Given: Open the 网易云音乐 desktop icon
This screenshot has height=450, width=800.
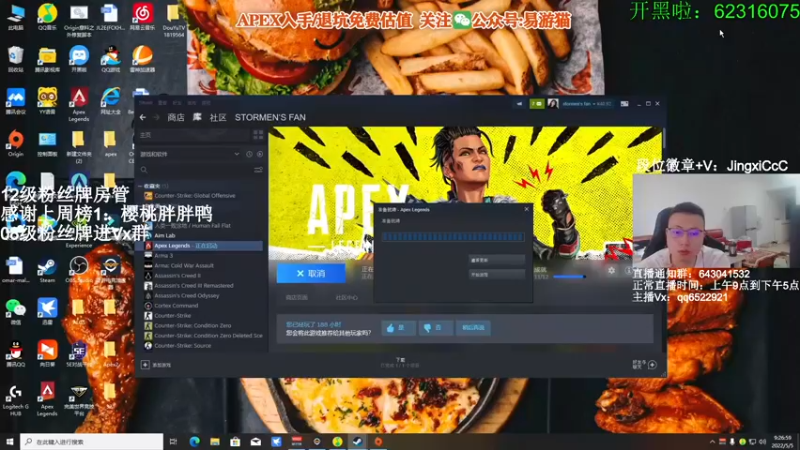Looking at the screenshot, I should tap(142, 17).
